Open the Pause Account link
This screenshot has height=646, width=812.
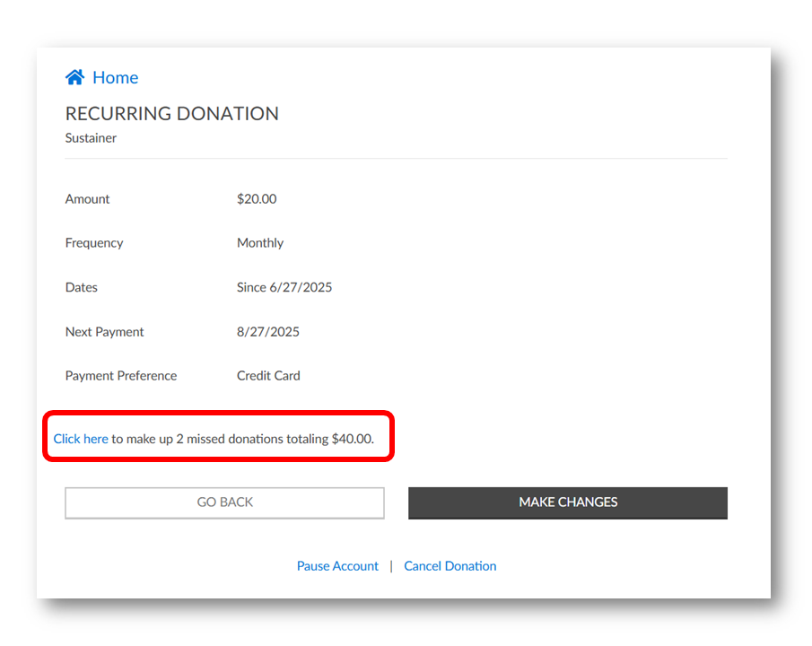coord(337,566)
